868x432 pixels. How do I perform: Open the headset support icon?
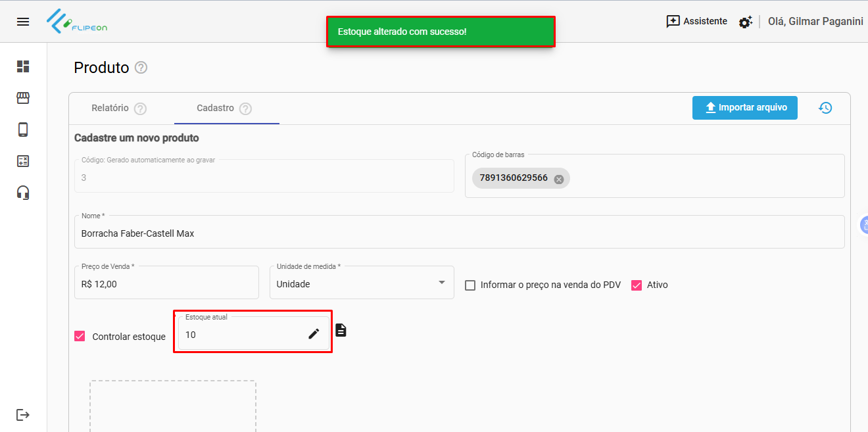coord(23,193)
